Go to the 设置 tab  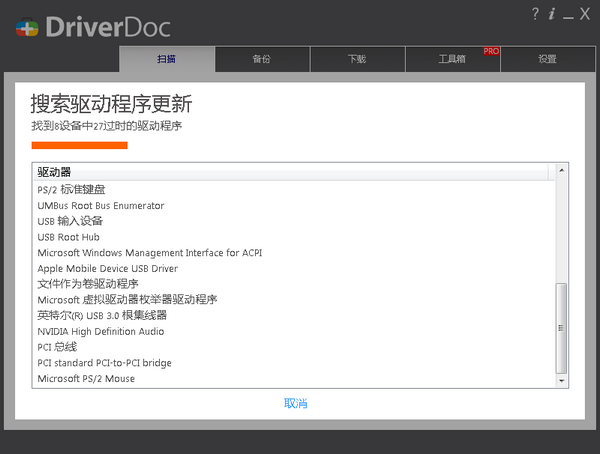point(547,59)
